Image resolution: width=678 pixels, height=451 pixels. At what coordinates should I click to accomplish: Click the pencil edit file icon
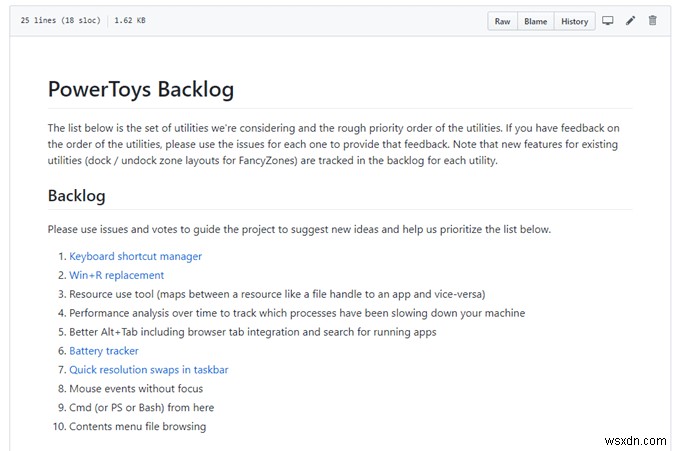(630, 21)
